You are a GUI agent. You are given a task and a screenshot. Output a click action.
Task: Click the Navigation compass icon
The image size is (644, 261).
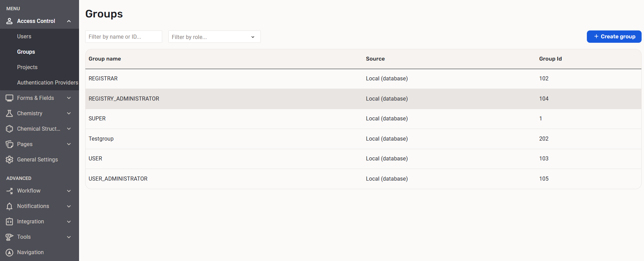point(10,252)
